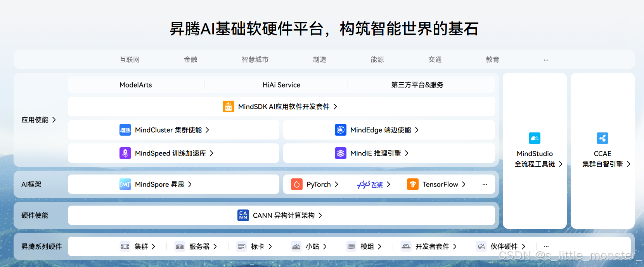Open chevron next to 全流程工具链
Screen dimensions: 644x267
tap(561, 164)
